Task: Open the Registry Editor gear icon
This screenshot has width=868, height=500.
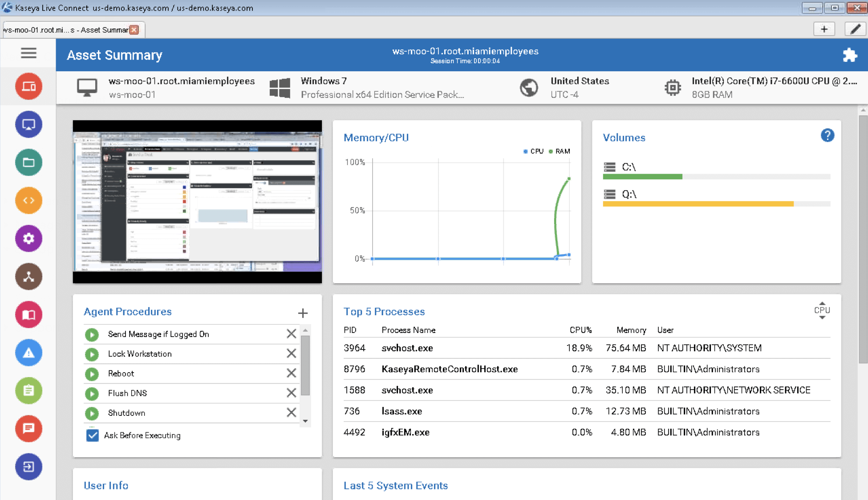Action: coord(28,239)
